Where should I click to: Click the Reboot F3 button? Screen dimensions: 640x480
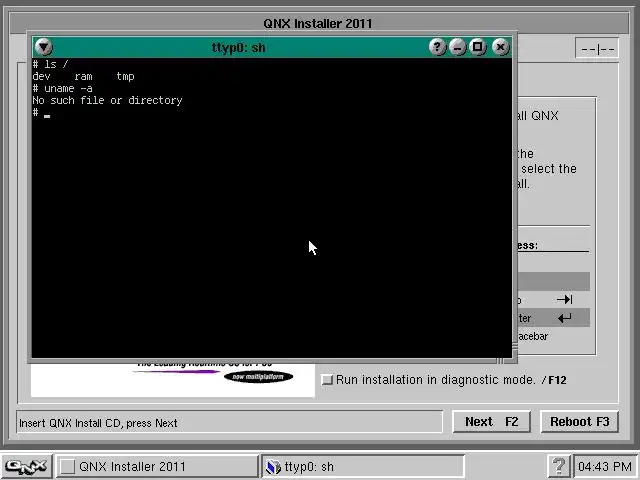click(580, 422)
